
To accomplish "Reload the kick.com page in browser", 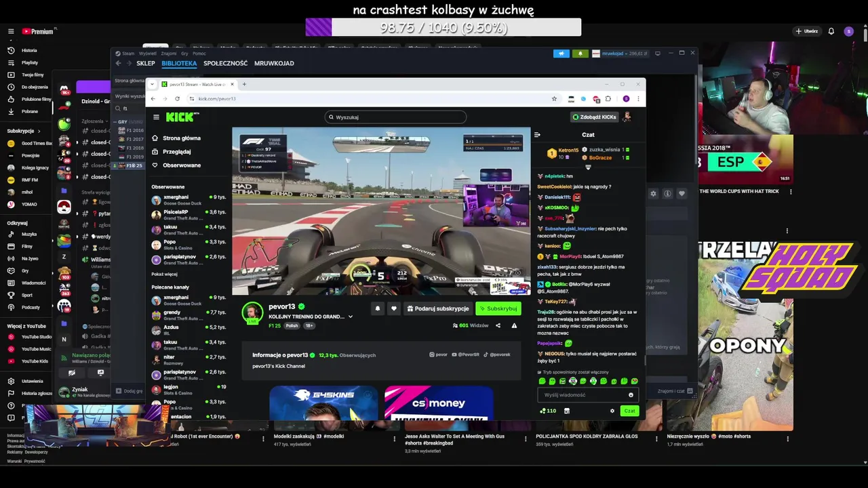I will (x=177, y=99).
